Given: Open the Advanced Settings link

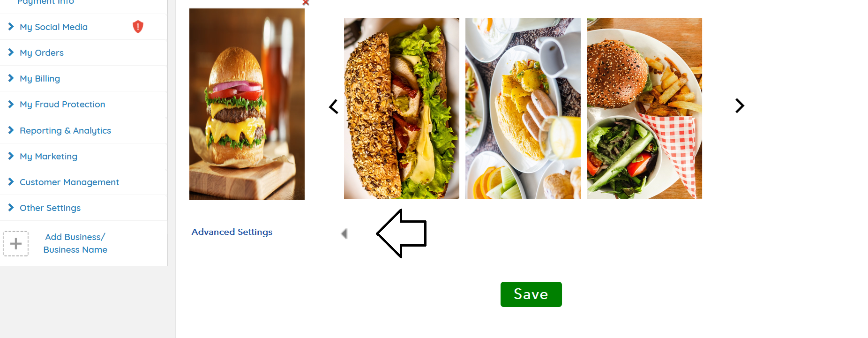Looking at the screenshot, I should pyautogui.click(x=232, y=232).
